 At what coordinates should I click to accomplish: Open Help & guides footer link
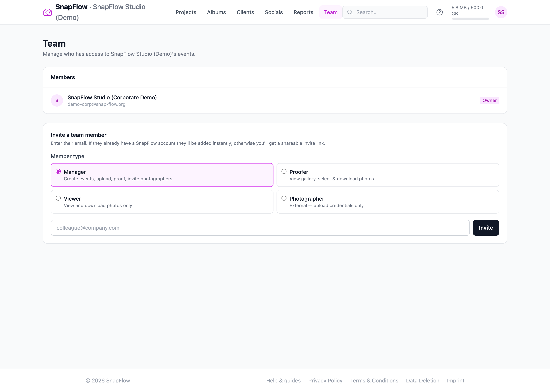pos(283,380)
